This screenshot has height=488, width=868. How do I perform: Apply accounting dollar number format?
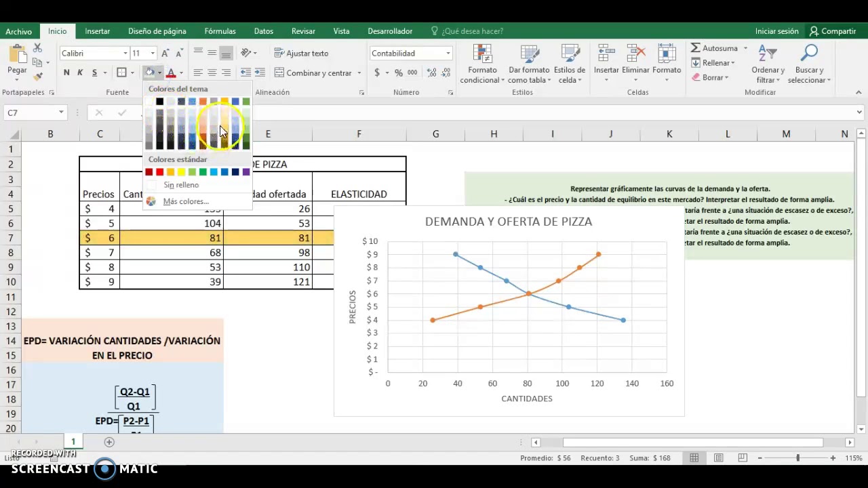click(377, 73)
